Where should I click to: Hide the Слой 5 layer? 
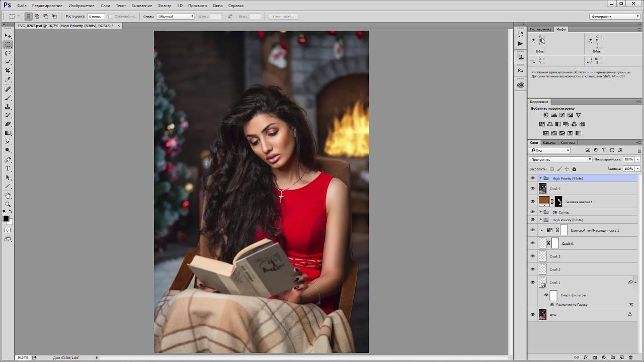pyautogui.click(x=533, y=189)
